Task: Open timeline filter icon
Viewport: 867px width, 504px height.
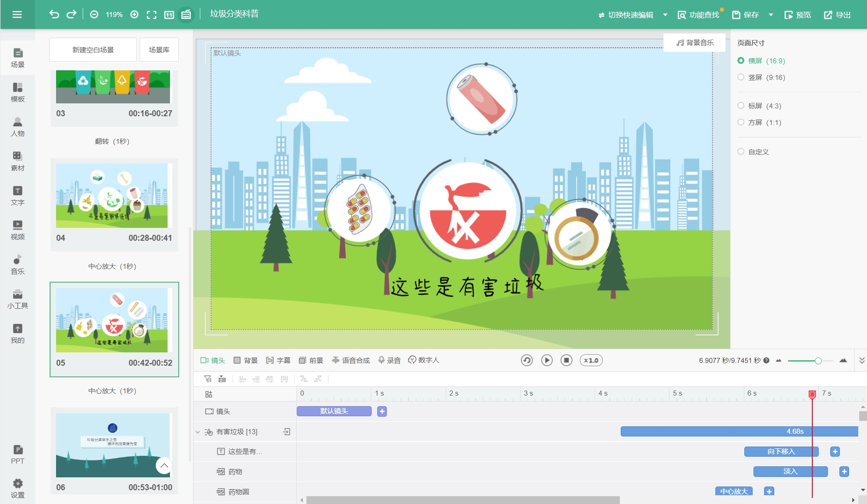Action: tap(208, 379)
